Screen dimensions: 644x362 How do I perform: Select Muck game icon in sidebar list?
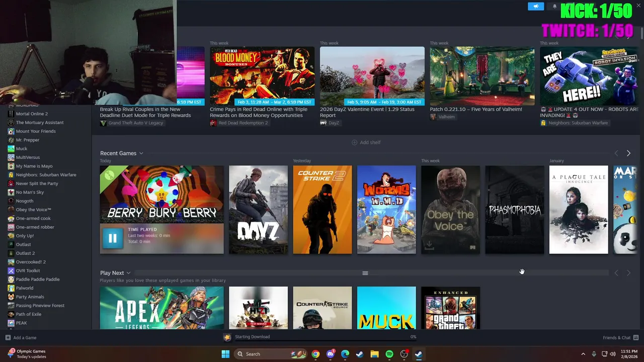click(11, 148)
